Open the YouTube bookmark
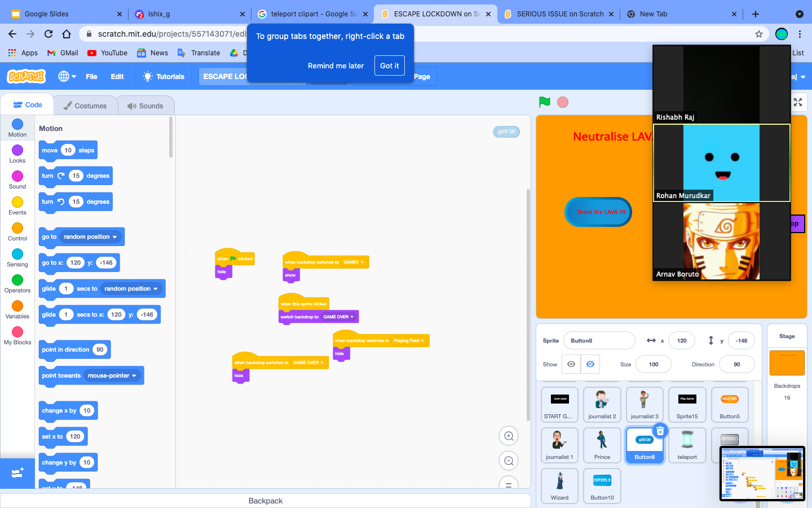This screenshot has width=812, height=508. tap(108, 53)
